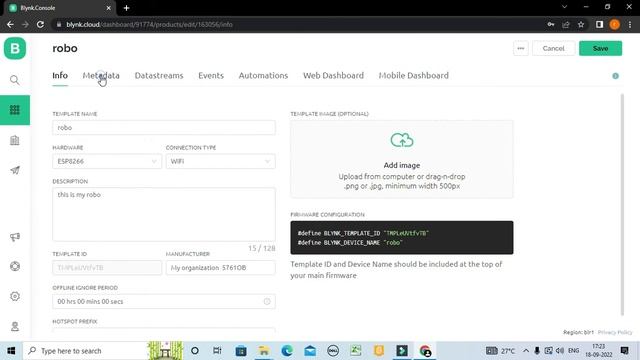
Task: Click the firmware configuration code block
Action: (x=402, y=238)
